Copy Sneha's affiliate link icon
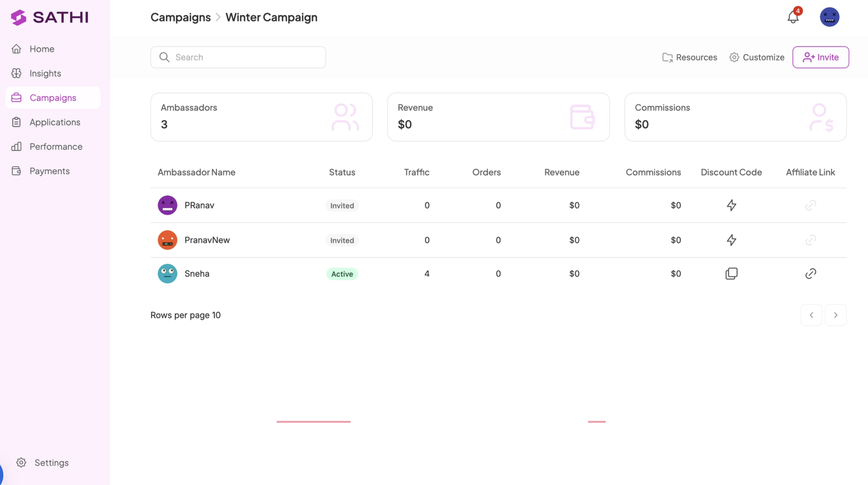Image resolution: width=868 pixels, height=485 pixels. [810, 274]
